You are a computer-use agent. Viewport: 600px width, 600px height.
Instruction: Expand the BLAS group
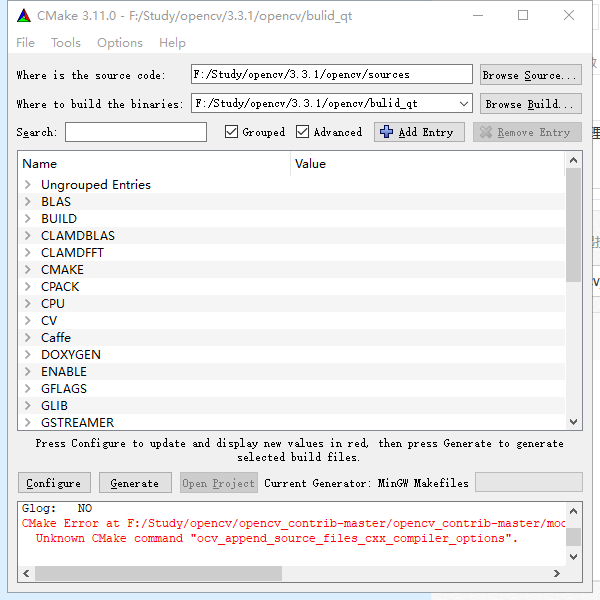(28, 202)
